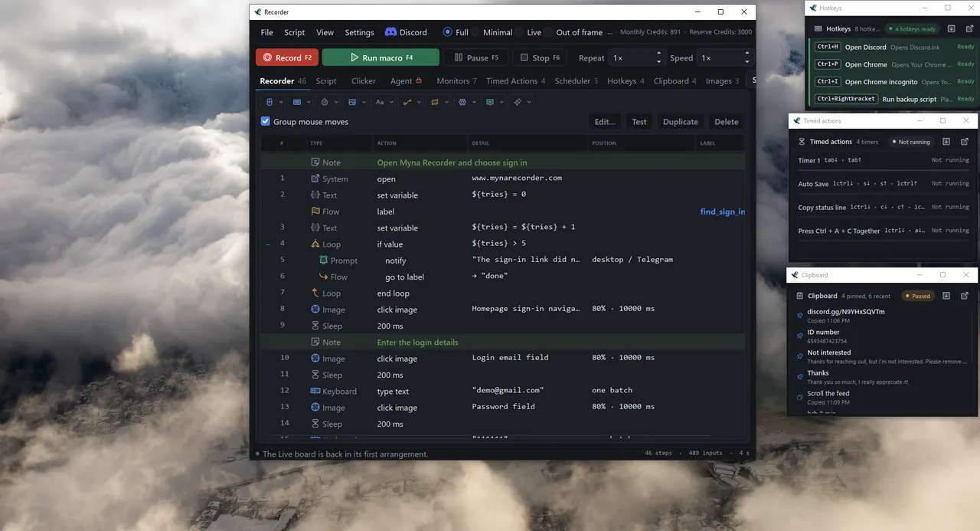Click the stopwatch timing toolbar icon
Screen dimensions: 980x531
pos(325,102)
